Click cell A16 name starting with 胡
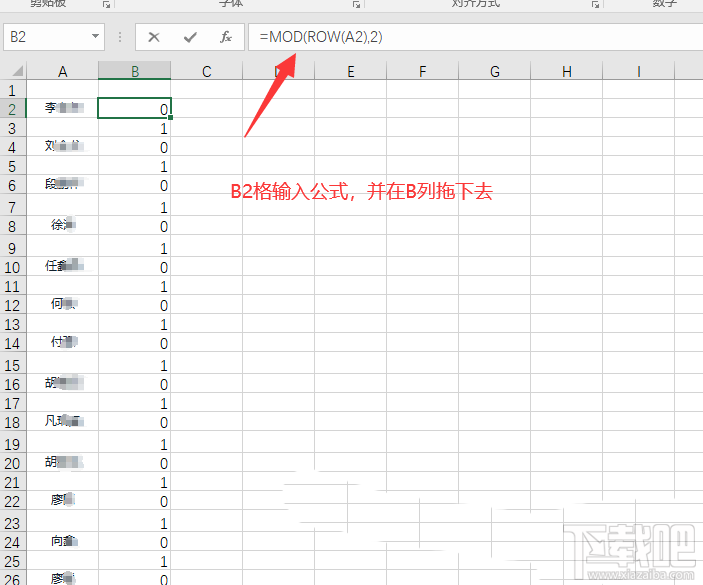The height and width of the screenshot is (585, 703). [62, 384]
